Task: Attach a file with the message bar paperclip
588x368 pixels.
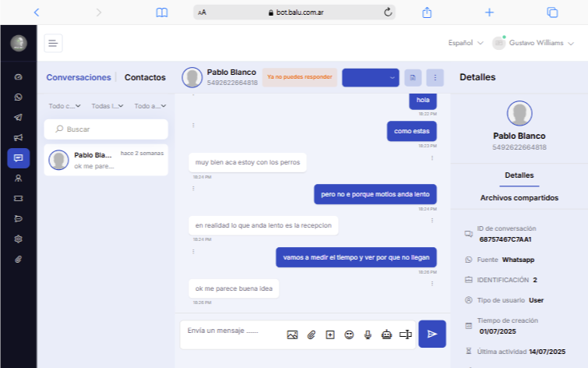Action: point(311,334)
